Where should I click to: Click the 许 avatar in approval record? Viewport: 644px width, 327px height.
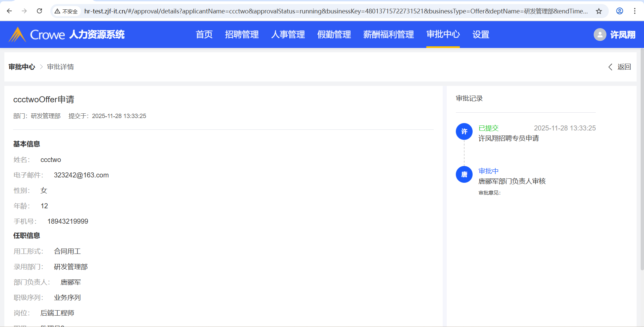(464, 131)
